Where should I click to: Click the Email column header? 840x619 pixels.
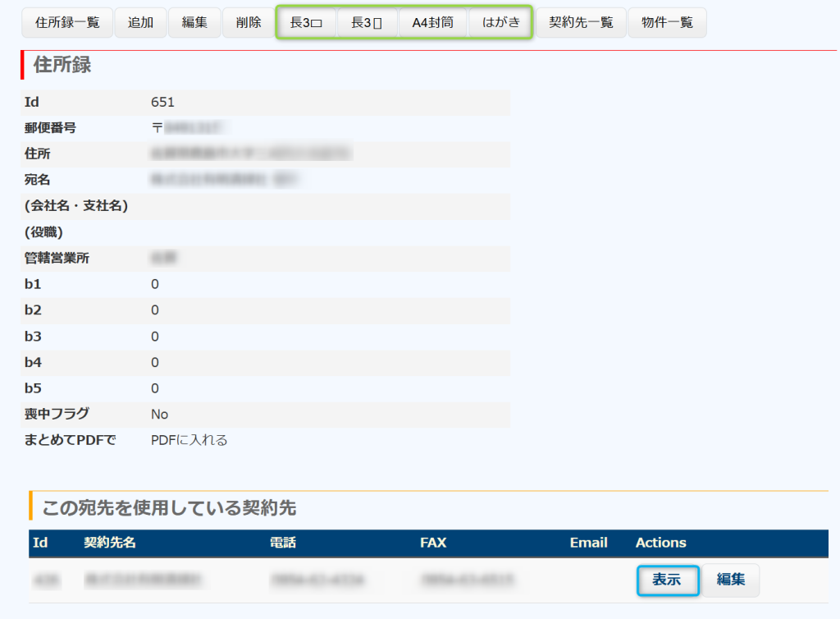[588, 543]
